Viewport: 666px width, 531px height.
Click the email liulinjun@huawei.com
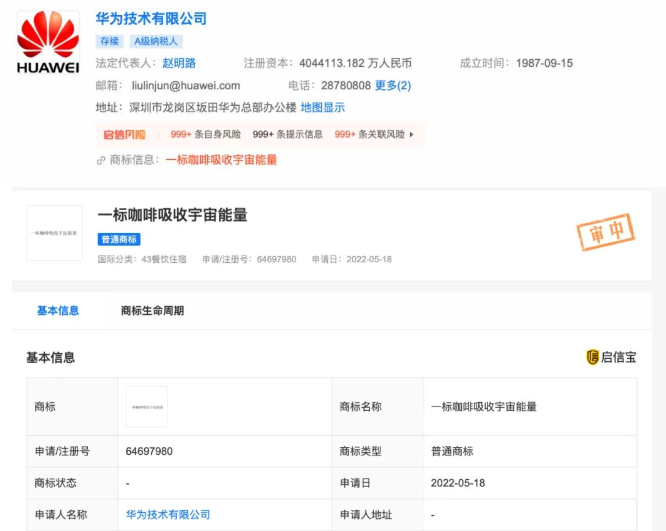pos(186,85)
